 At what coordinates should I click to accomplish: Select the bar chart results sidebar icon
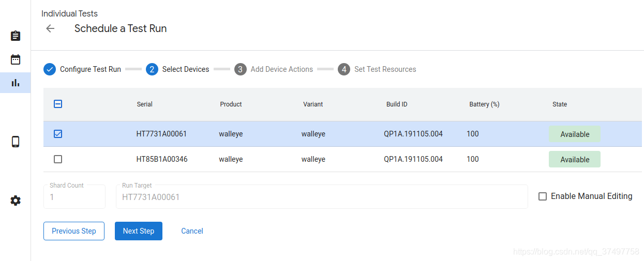coord(16,83)
